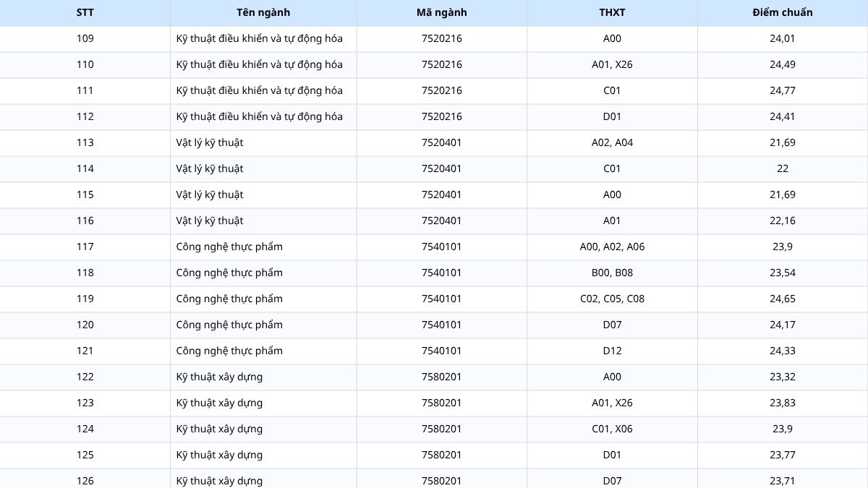Click score 23,32 for Kỹ thuật xây dựng
Screen dimensions: 868x488
point(783,377)
